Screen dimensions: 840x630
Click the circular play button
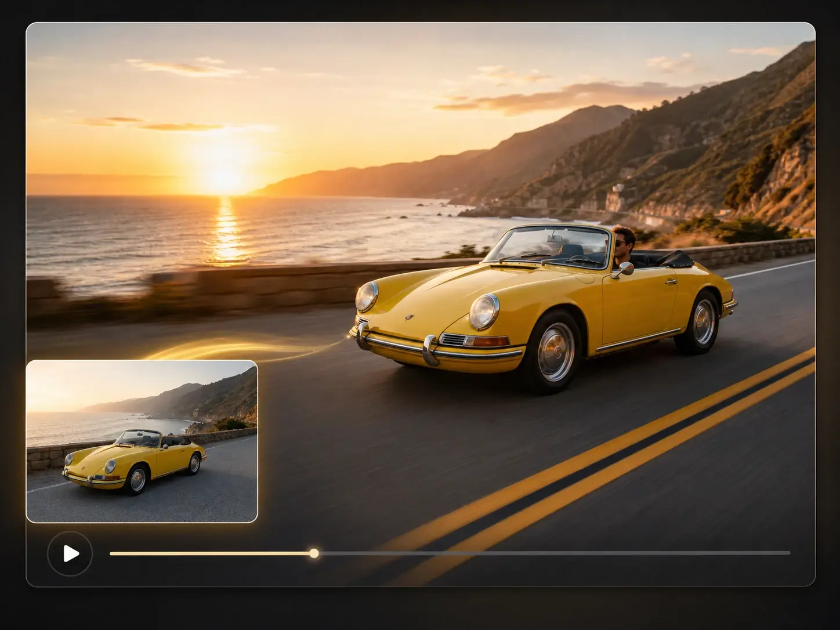[x=70, y=553]
